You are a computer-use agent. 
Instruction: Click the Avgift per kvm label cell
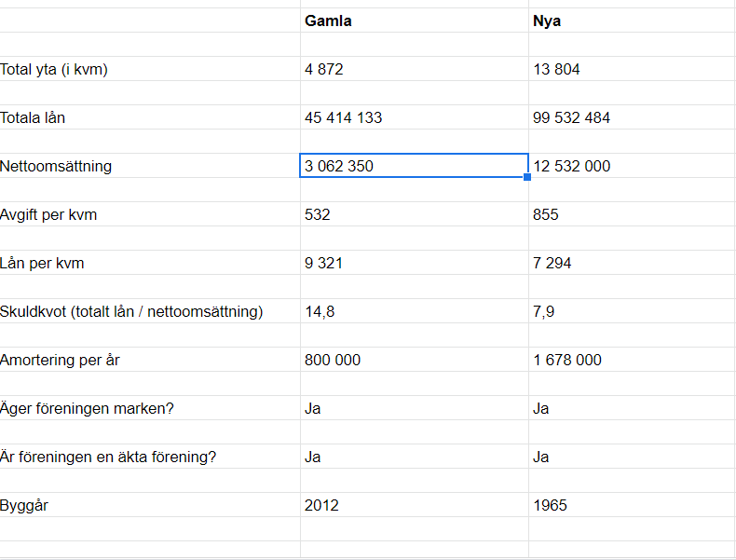tap(149, 214)
